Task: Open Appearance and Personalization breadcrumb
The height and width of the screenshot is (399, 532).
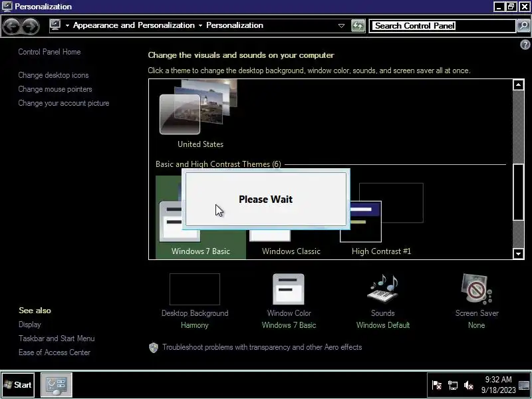Action: click(134, 25)
